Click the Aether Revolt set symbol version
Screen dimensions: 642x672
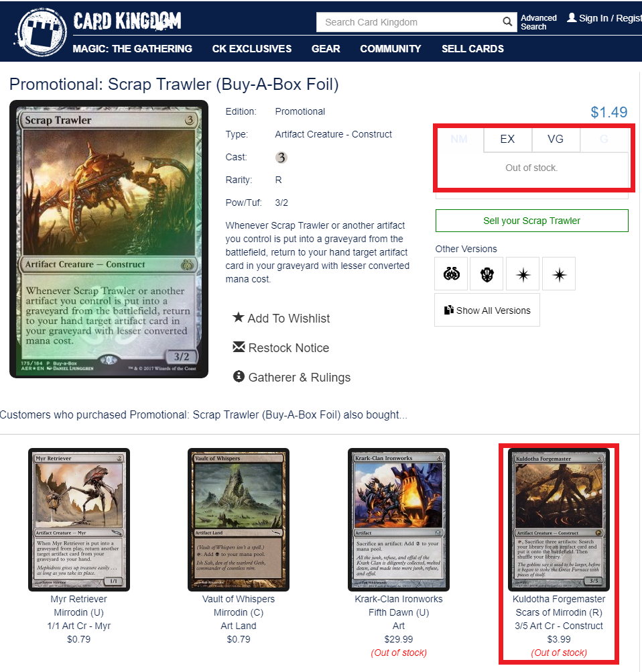pos(452,274)
